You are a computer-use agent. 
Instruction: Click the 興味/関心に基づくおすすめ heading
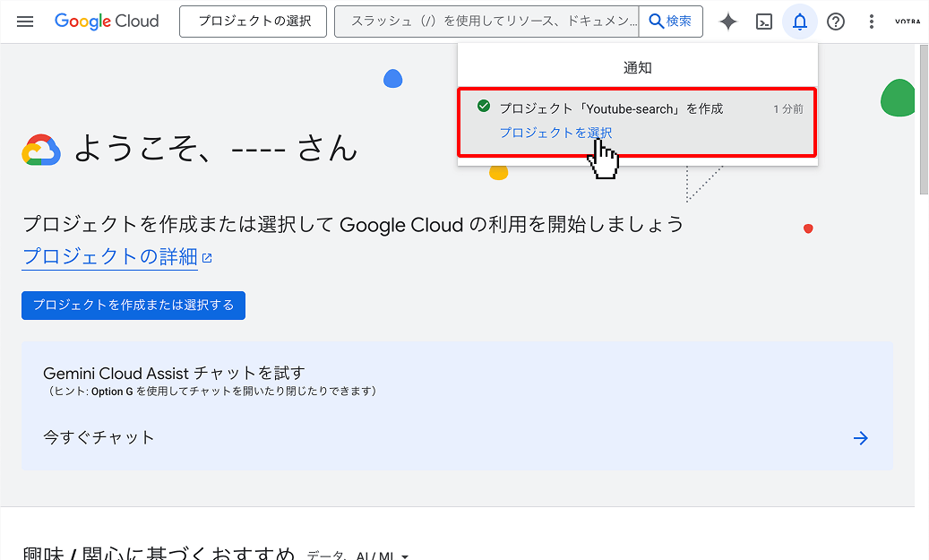pos(159,554)
